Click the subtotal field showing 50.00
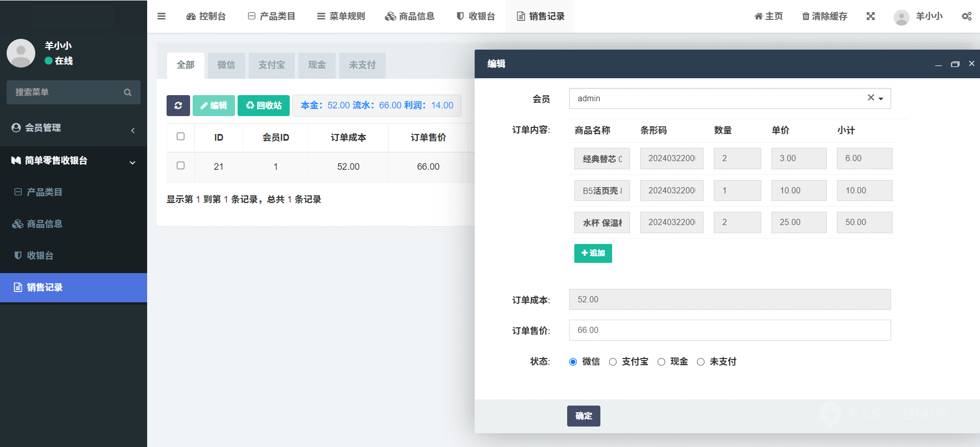The image size is (980, 447). click(865, 222)
